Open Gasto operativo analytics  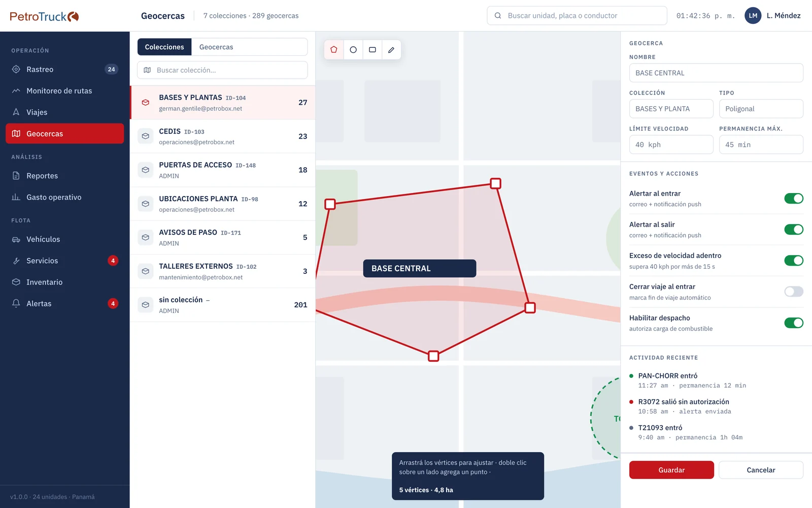click(x=65, y=197)
